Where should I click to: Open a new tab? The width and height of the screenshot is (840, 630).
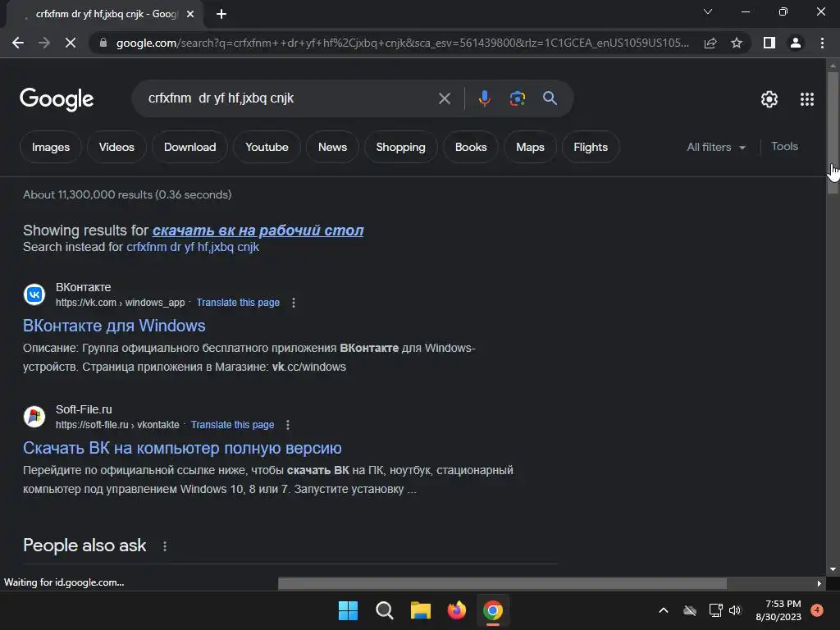(221, 14)
